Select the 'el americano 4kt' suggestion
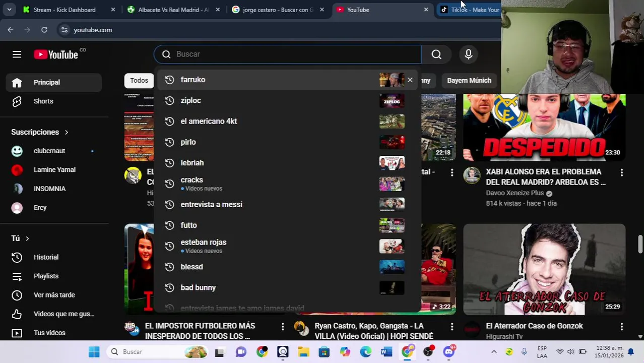Screen dimensions: 644x363 click(287, 121)
